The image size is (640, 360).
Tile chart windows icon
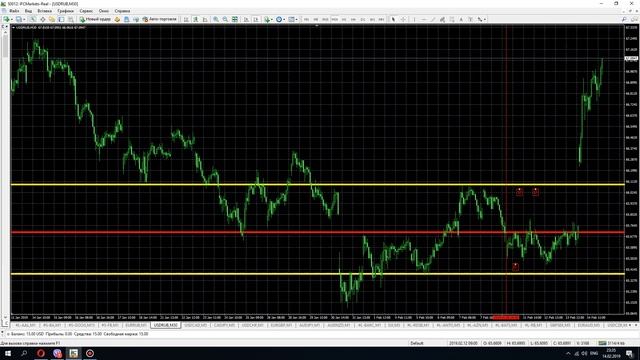tap(235, 19)
